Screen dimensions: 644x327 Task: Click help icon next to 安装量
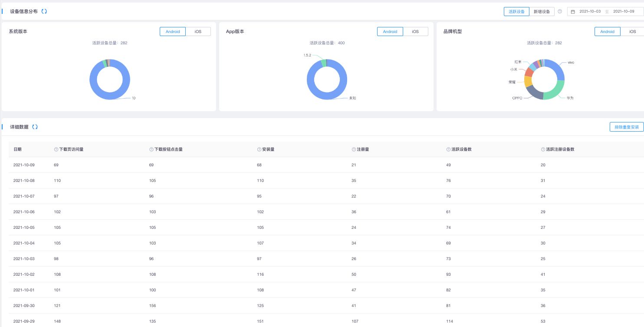259,149
